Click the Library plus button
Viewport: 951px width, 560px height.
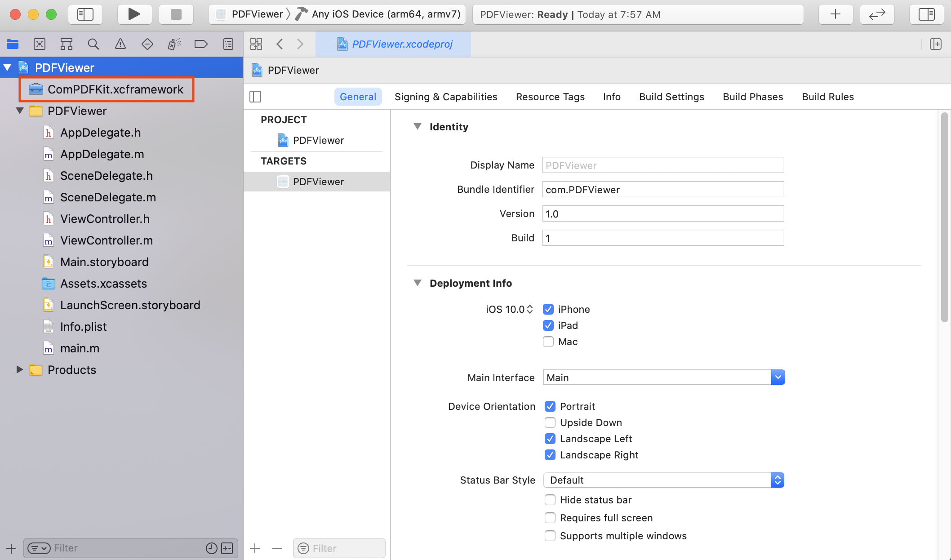(835, 14)
